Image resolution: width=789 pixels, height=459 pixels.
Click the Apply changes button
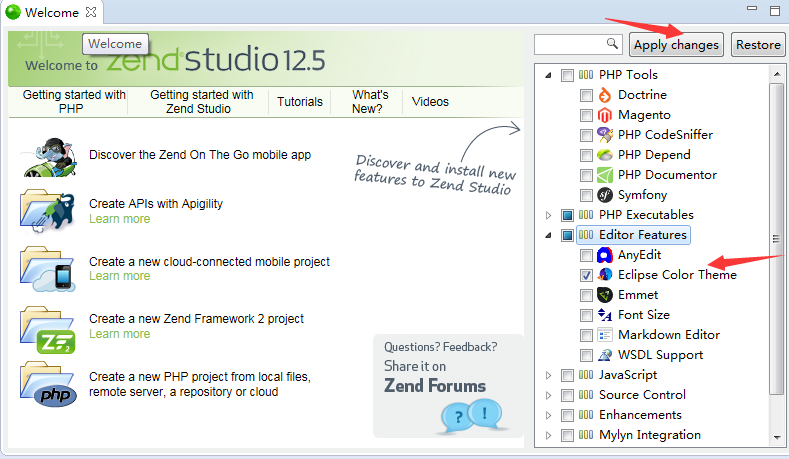(x=676, y=45)
